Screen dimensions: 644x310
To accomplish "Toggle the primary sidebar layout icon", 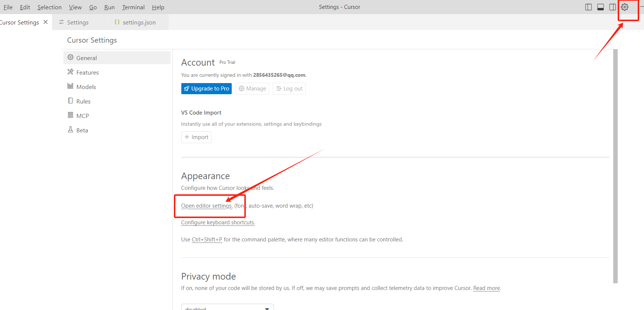I will click(x=588, y=7).
